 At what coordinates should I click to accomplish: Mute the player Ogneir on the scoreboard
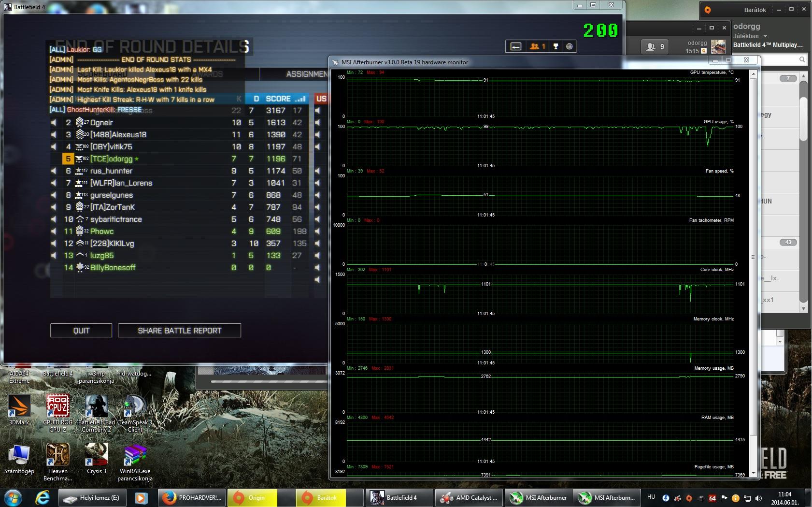pos(54,122)
